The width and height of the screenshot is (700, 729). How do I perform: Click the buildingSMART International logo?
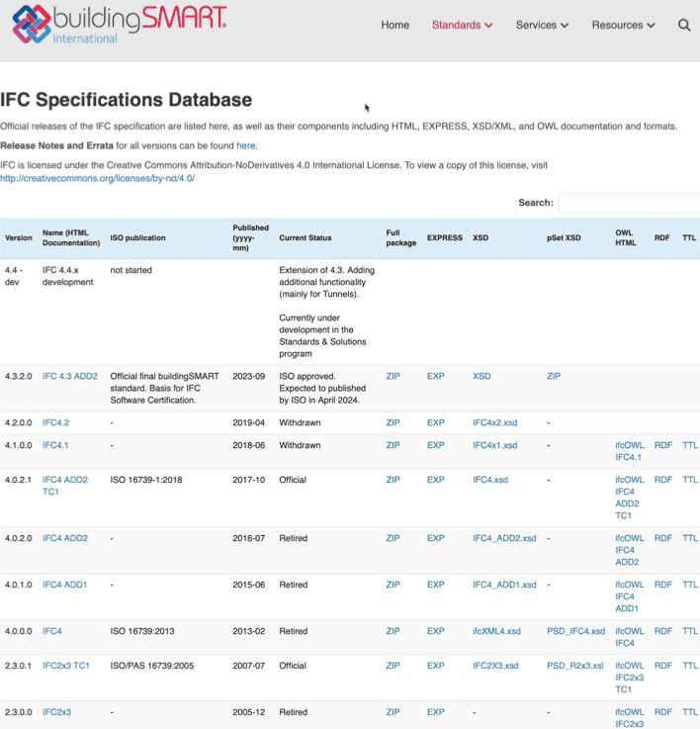(x=120, y=24)
